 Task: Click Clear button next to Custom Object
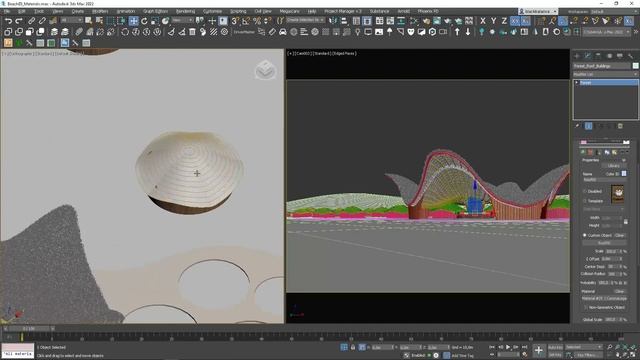click(x=619, y=236)
